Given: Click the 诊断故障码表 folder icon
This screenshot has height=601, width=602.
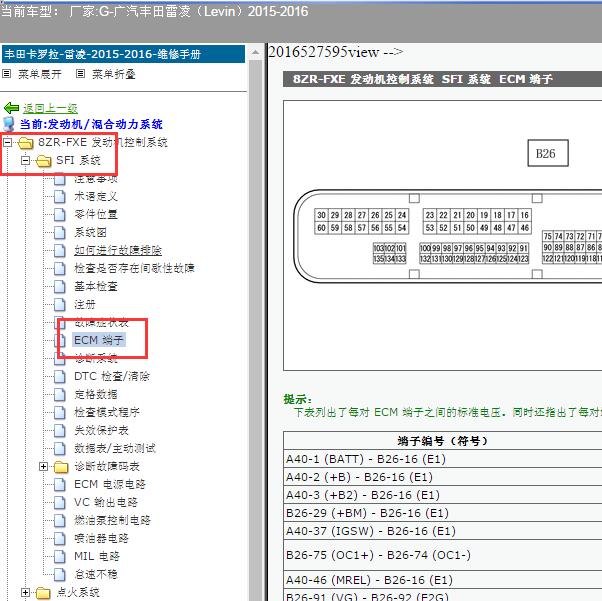Looking at the screenshot, I should coord(60,467).
